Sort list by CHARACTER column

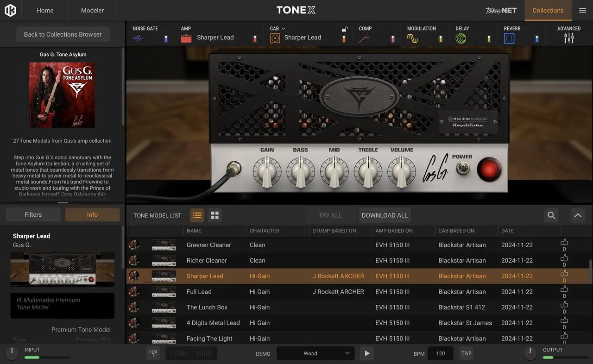click(x=264, y=231)
